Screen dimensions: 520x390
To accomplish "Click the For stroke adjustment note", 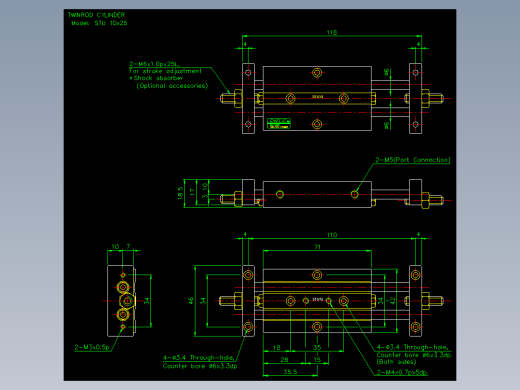I will tap(165, 71).
